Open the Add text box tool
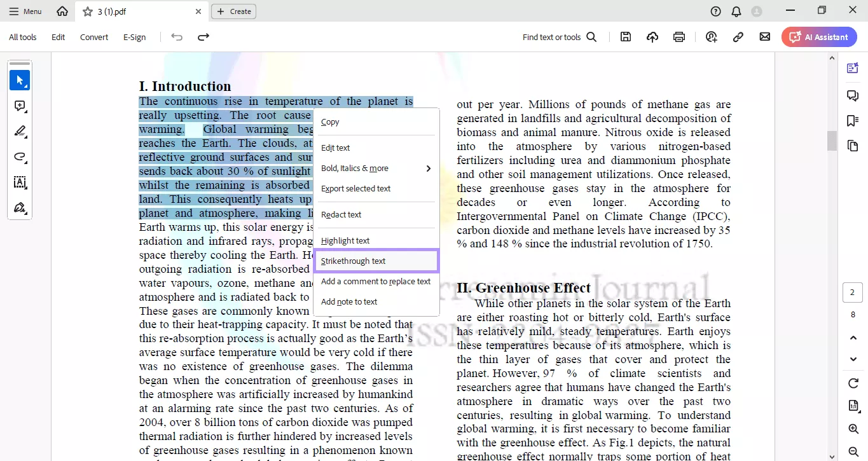 [x=20, y=182]
